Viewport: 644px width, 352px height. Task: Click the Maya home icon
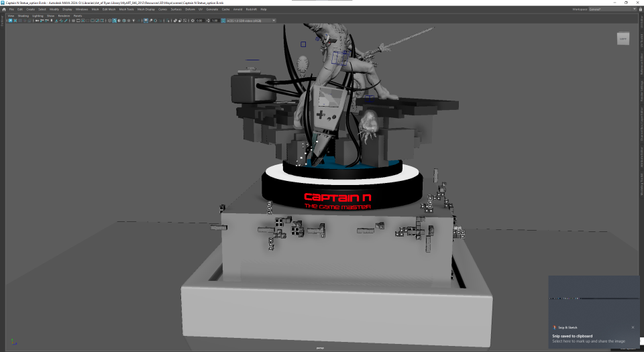pos(4,9)
